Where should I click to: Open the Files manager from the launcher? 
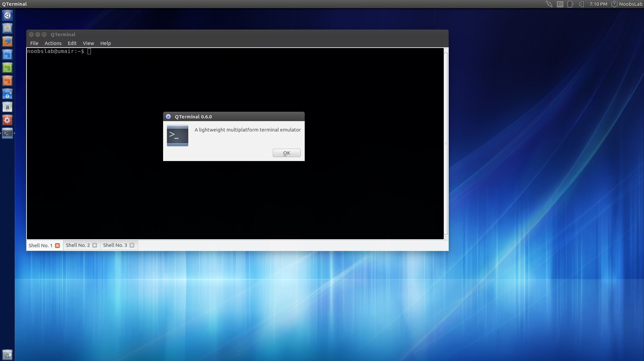(7, 29)
